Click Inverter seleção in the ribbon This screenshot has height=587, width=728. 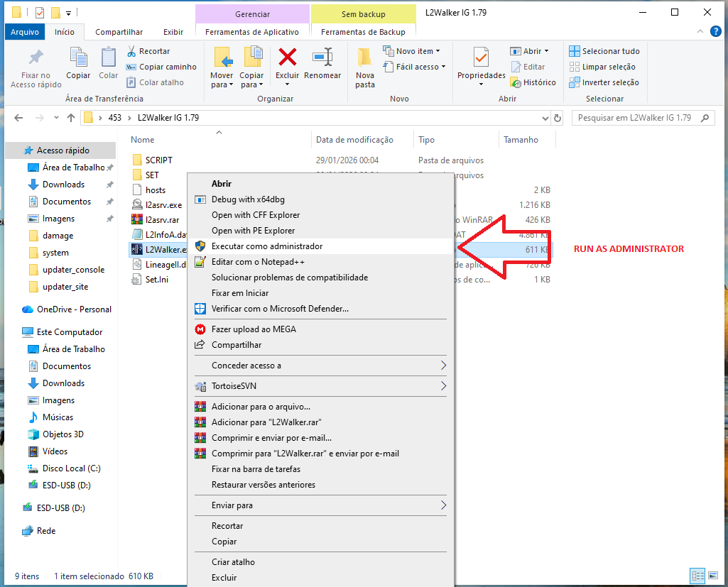(x=604, y=82)
